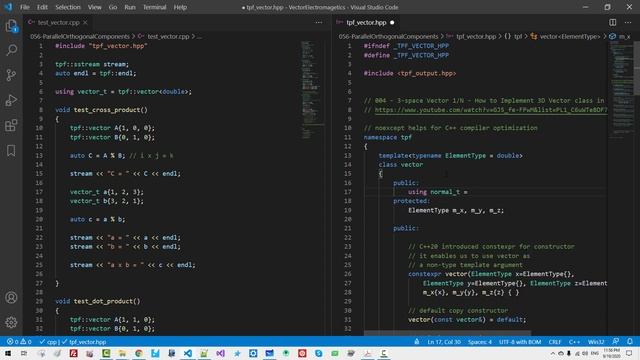Image resolution: width=640 pixels, height=360 pixels.
Task: Click the 'class vector' declaration
Action: click(400, 164)
